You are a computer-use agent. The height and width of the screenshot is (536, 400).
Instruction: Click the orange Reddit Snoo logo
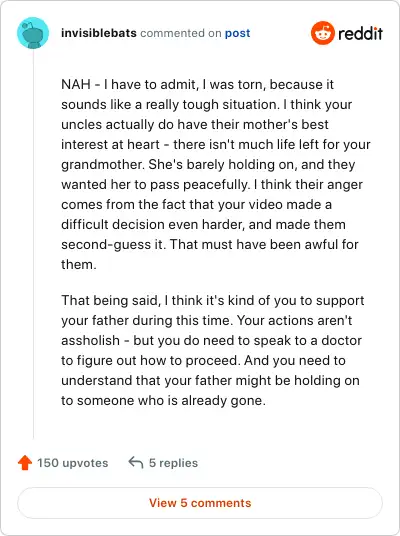tap(322, 33)
